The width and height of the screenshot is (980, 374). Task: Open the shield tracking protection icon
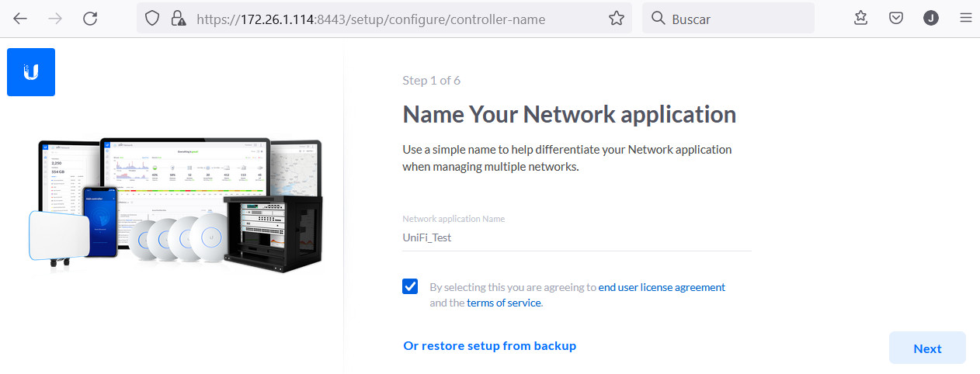pos(153,19)
